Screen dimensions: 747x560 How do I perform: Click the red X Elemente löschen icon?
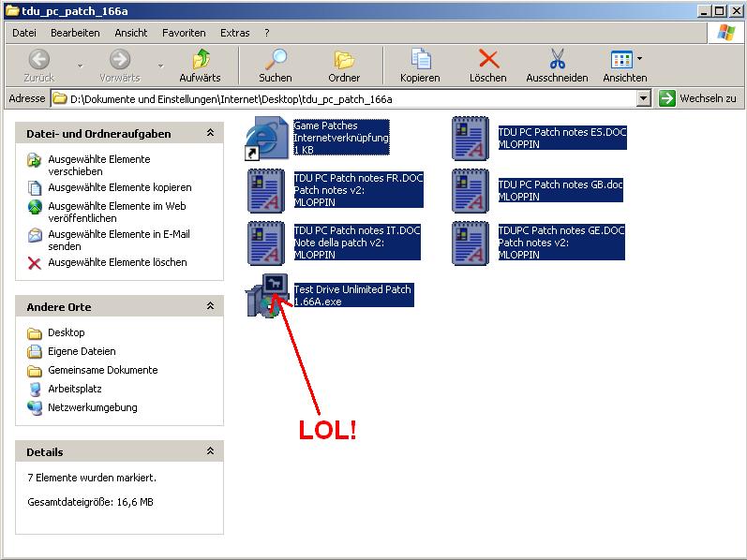(x=35, y=263)
